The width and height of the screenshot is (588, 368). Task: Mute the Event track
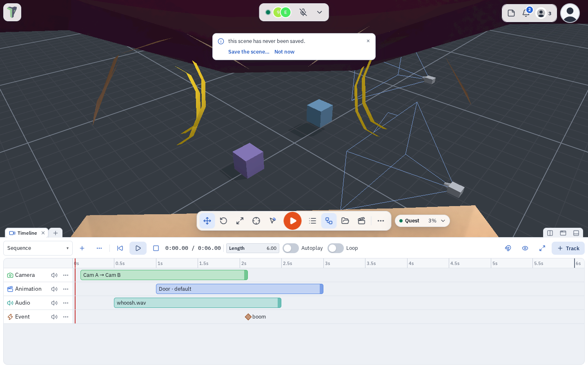[x=54, y=317]
